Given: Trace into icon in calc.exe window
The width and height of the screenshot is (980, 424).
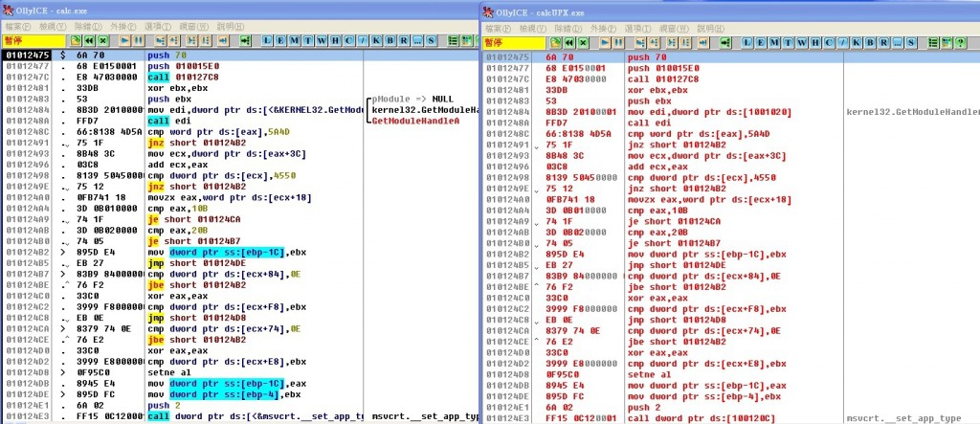Looking at the screenshot, I should tap(191, 40).
